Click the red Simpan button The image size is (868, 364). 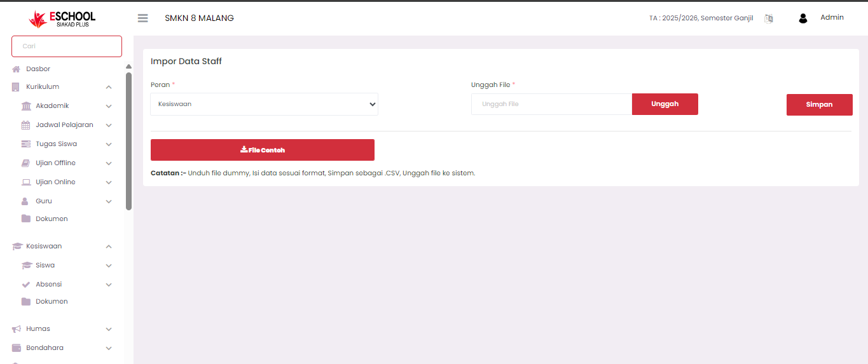(x=819, y=105)
